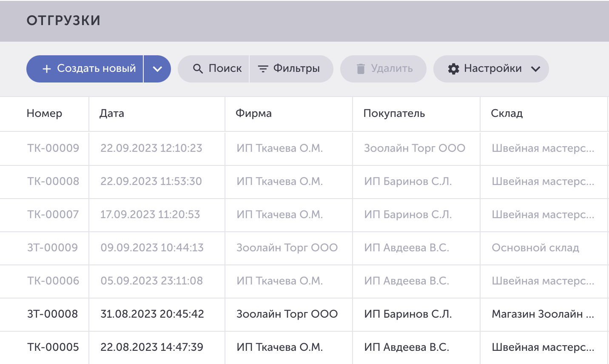Open shipment ТК-00008
The height and width of the screenshot is (364, 609).
53,181
